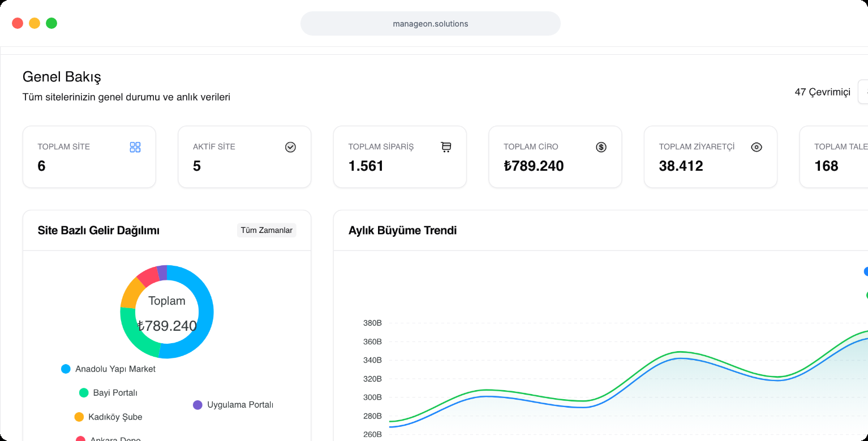Click the 47 Çevrimiçi online indicator
This screenshot has width=868, height=441.
tap(822, 92)
